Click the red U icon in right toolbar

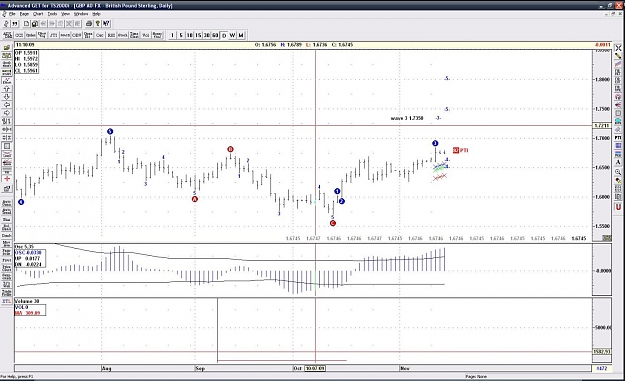tap(618, 207)
